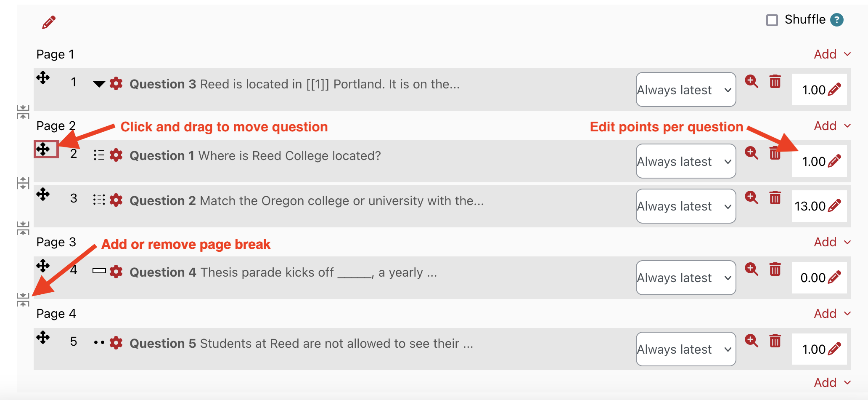
Task: Delete Question 1 using trash icon
Action: click(x=775, y=153)
